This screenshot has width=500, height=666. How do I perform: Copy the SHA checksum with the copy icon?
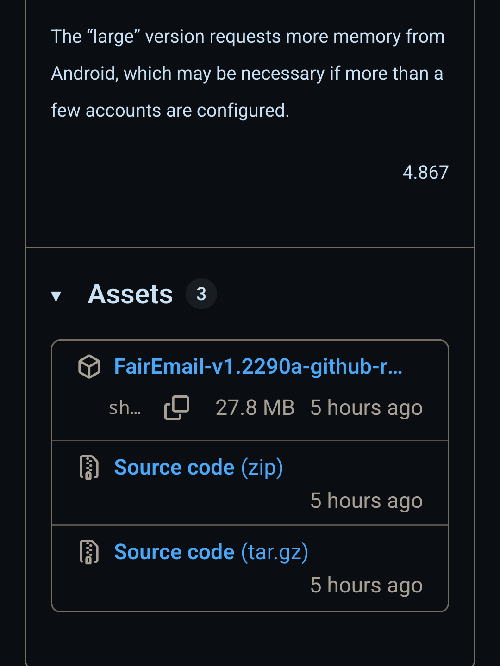177,408
